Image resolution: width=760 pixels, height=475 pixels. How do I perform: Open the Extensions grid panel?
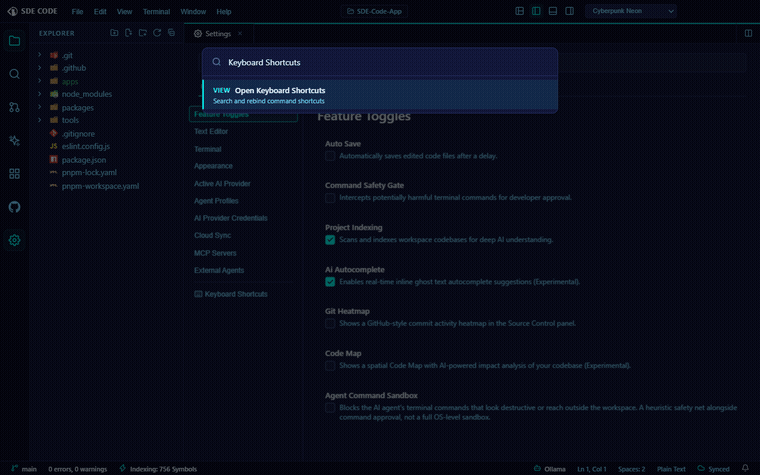14,174
